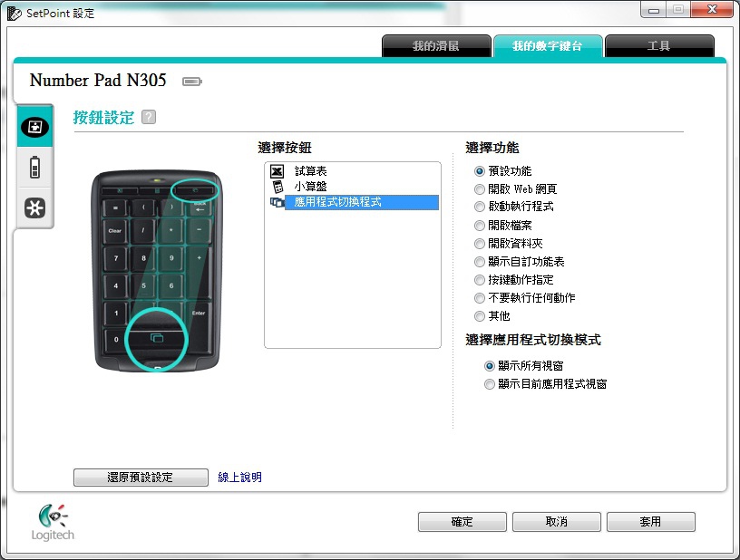Click the battery indicator beside Number Pad N305
Viewport: 740px width, 560px height.
click(x=192, y=82)
